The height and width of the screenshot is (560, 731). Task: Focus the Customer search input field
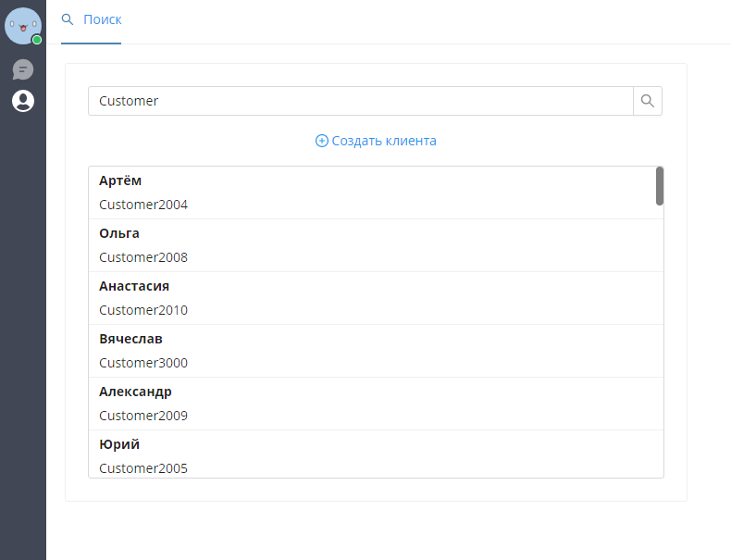pyautogui.click(x=361, y=101)
